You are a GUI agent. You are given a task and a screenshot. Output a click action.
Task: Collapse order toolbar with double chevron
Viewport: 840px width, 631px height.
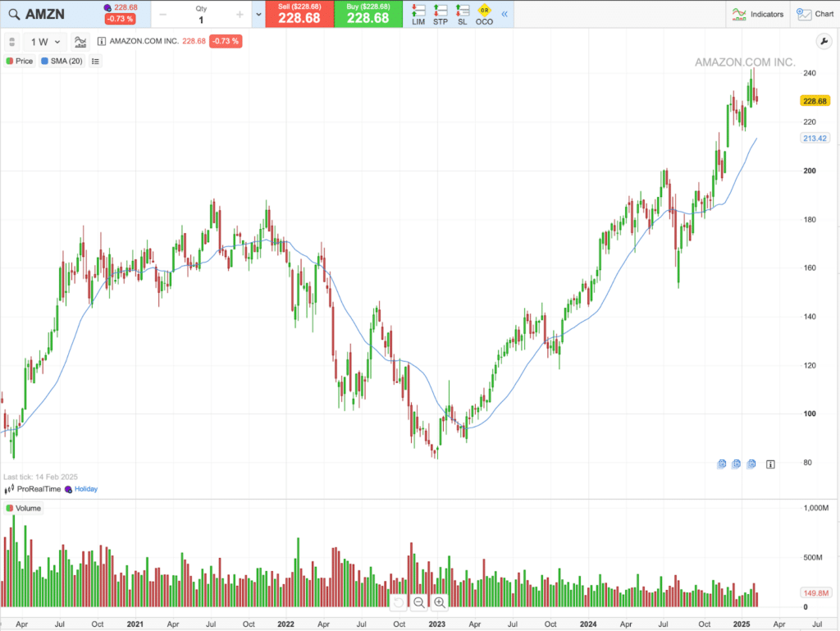[x=504, y=14]
